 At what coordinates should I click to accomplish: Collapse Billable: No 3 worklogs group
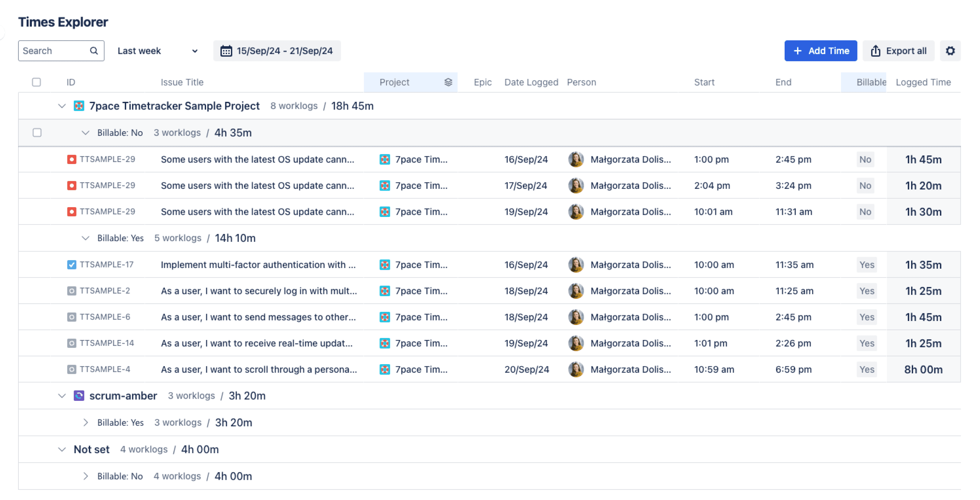(x=85, y=133)
